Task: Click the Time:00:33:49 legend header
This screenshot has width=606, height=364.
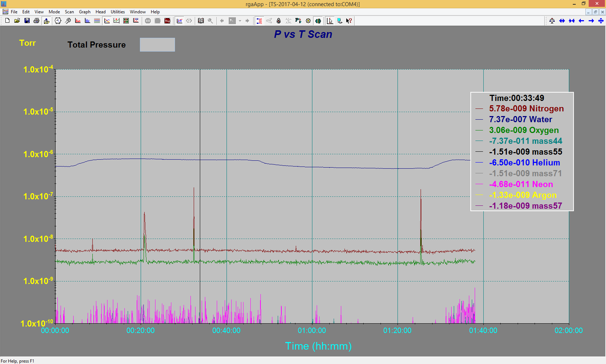Action: 517,98
